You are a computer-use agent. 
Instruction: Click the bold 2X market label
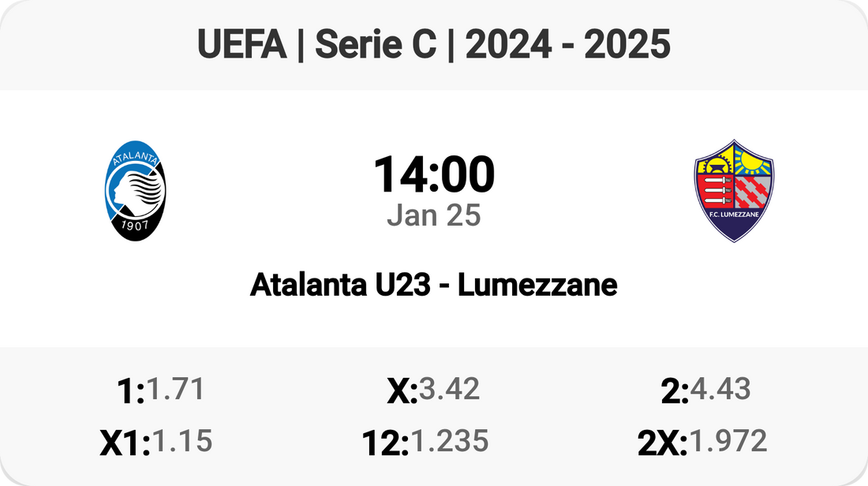(661, 444)
